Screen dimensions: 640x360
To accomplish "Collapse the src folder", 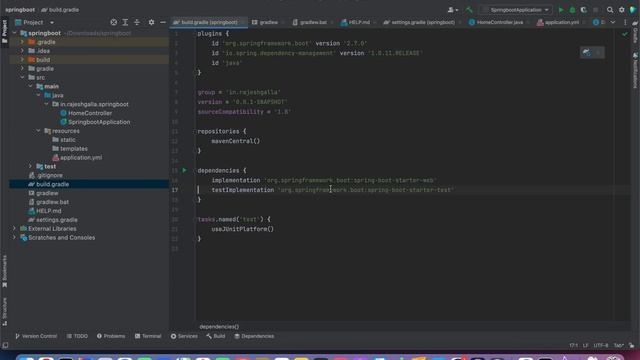I will coord(22,78).
